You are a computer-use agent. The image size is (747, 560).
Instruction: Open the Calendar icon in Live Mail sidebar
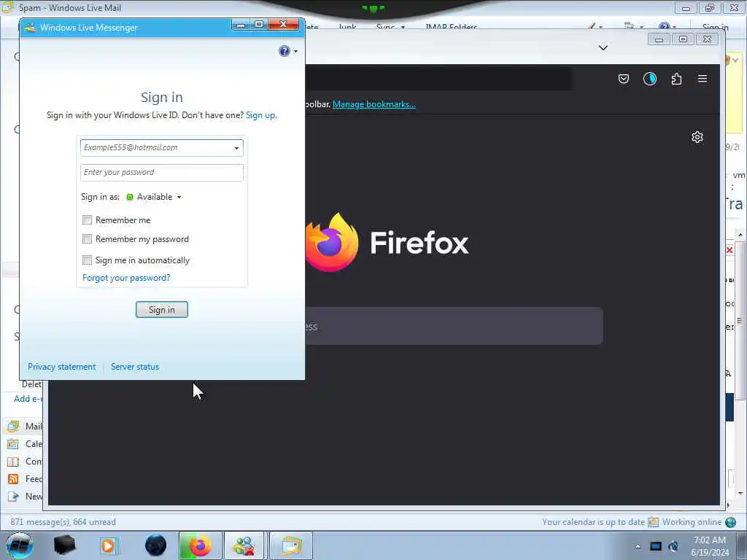pos(13,444)
